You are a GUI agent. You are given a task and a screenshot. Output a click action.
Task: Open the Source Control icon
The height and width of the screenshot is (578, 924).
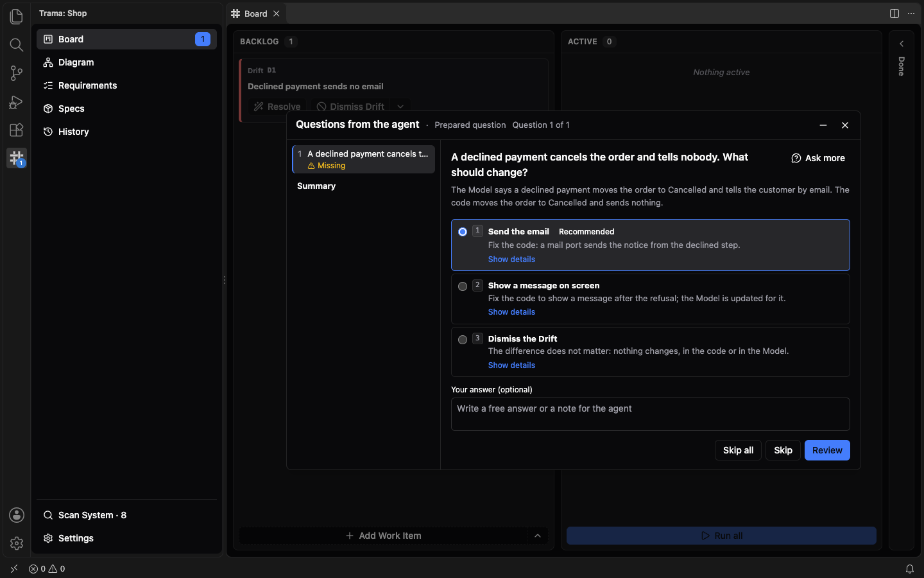pos(17,73)
